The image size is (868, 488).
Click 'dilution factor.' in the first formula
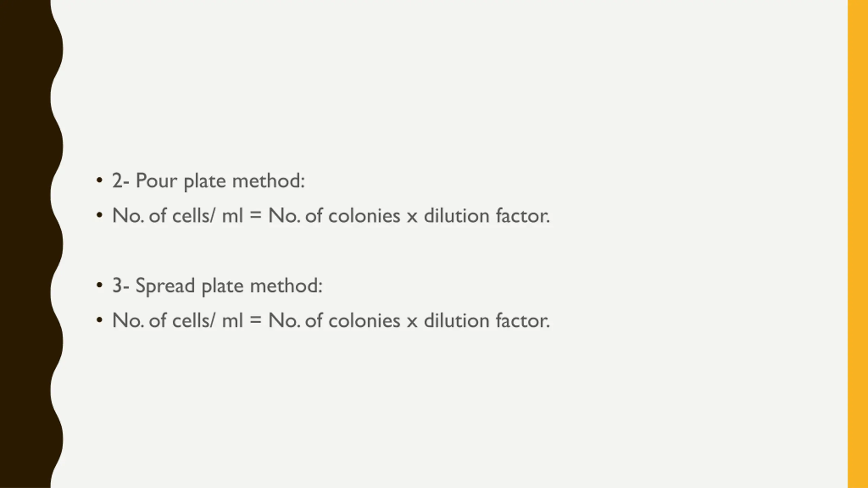pos(487,216)
